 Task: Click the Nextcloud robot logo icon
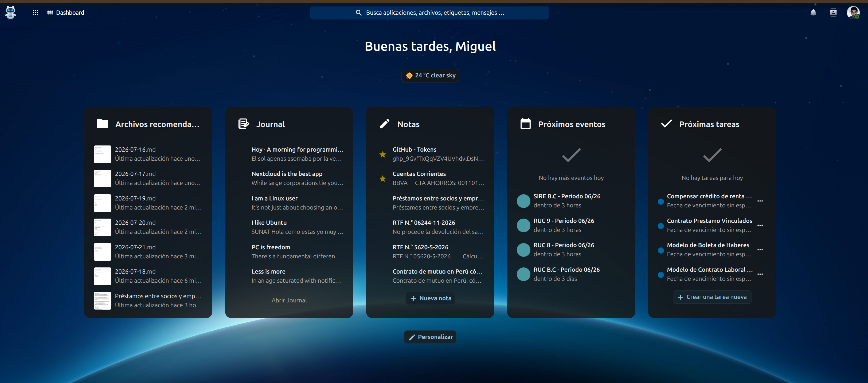tap(10, 13)
